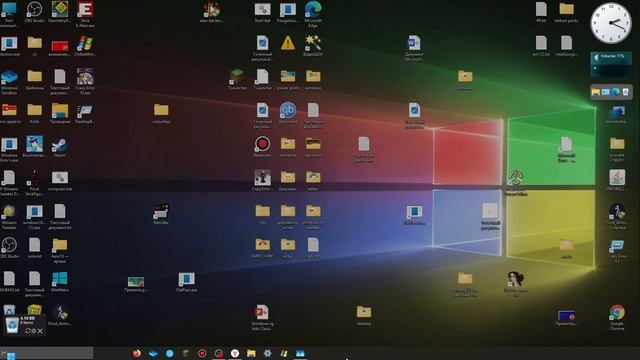The height and width of the screenshot is (360, 640).
Task: Click the Volume widget speaker icon
Action: click(x=596, y=58)
